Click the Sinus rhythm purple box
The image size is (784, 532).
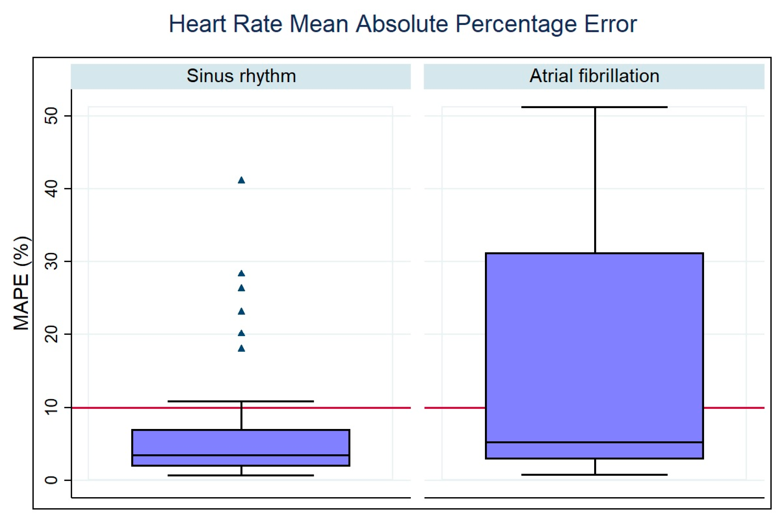[241, 442]
